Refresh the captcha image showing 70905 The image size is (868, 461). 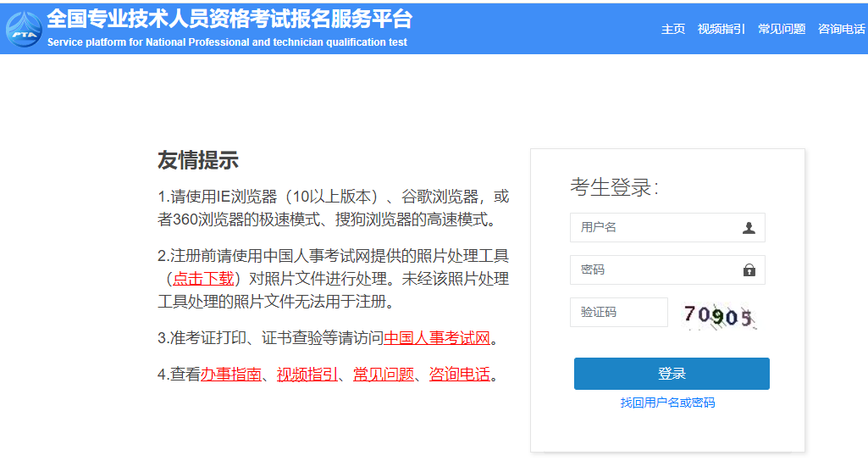tap(719, 316)
